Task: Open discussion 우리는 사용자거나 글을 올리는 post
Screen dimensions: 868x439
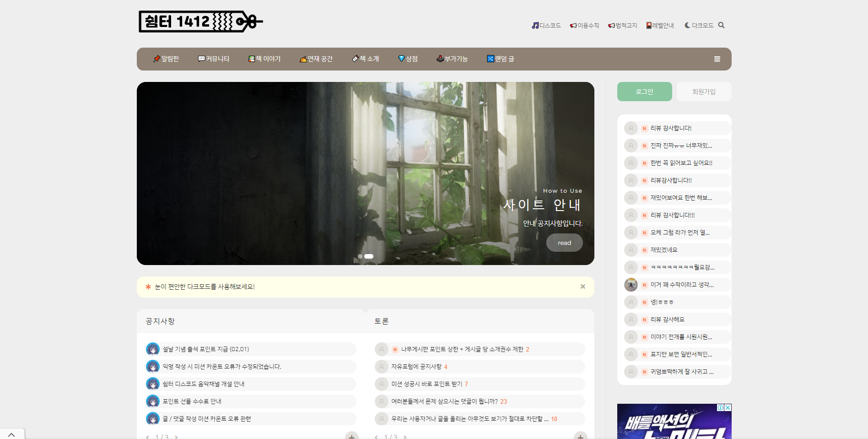Action: point(470,419)
